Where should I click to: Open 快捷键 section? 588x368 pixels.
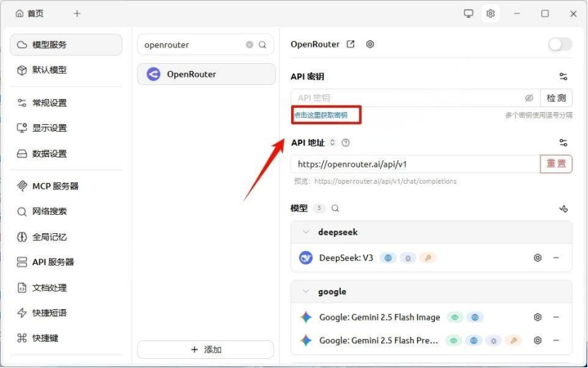point(66,338)
